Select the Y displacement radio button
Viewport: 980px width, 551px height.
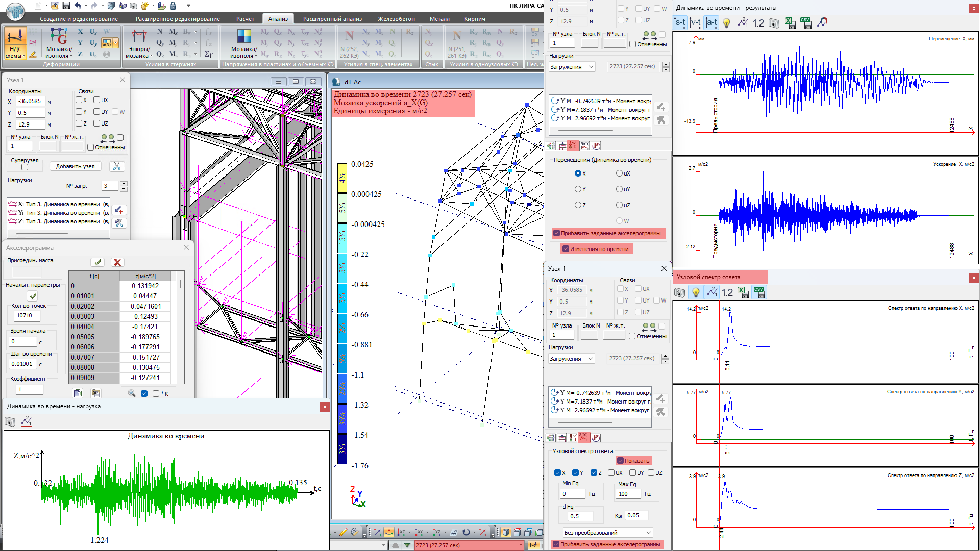point(578,189)
